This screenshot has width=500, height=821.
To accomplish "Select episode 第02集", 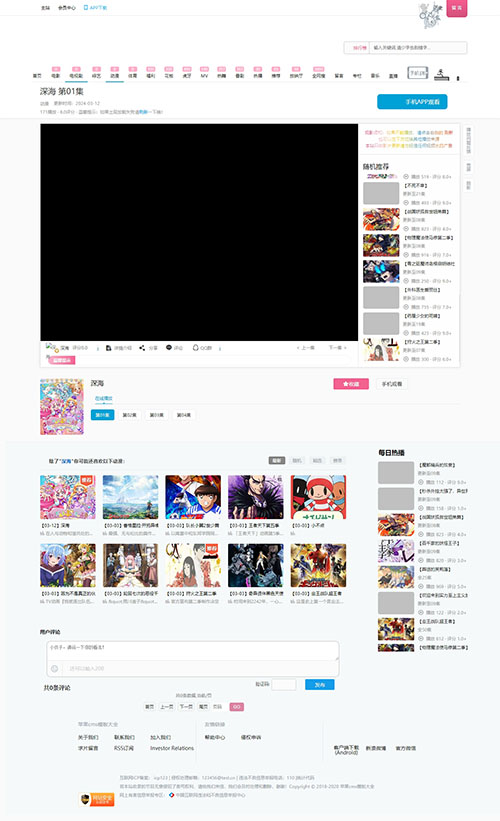I will 129,415.
